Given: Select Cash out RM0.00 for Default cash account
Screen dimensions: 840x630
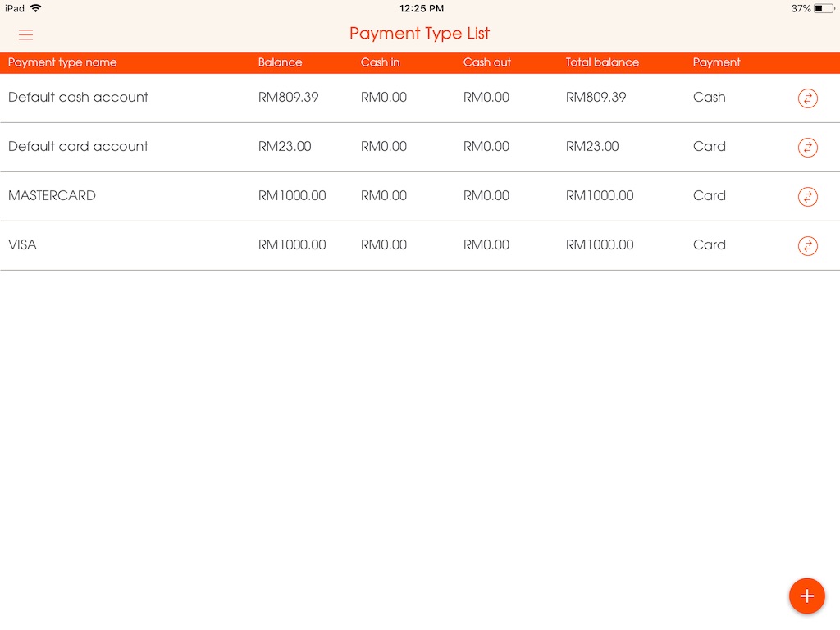Looking at the screenshot, I should tap(486, 97).
